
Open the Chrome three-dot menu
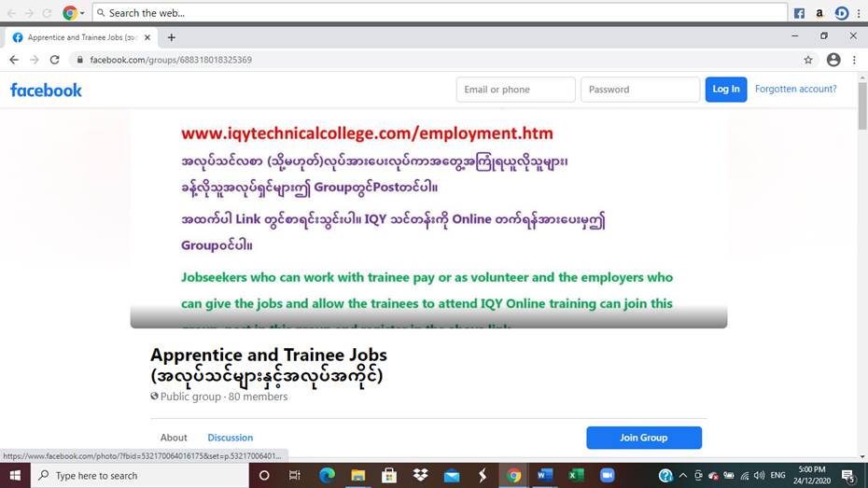point(854,60)
